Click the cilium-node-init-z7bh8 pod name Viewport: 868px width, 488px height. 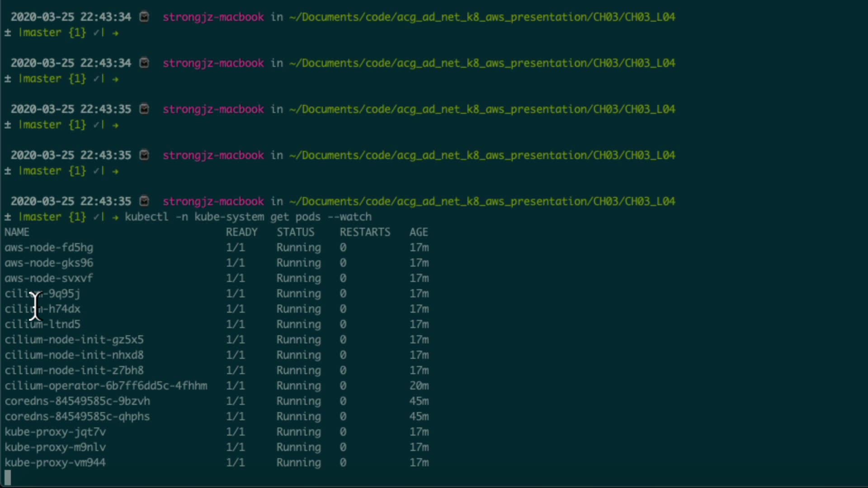coord(74,371)
